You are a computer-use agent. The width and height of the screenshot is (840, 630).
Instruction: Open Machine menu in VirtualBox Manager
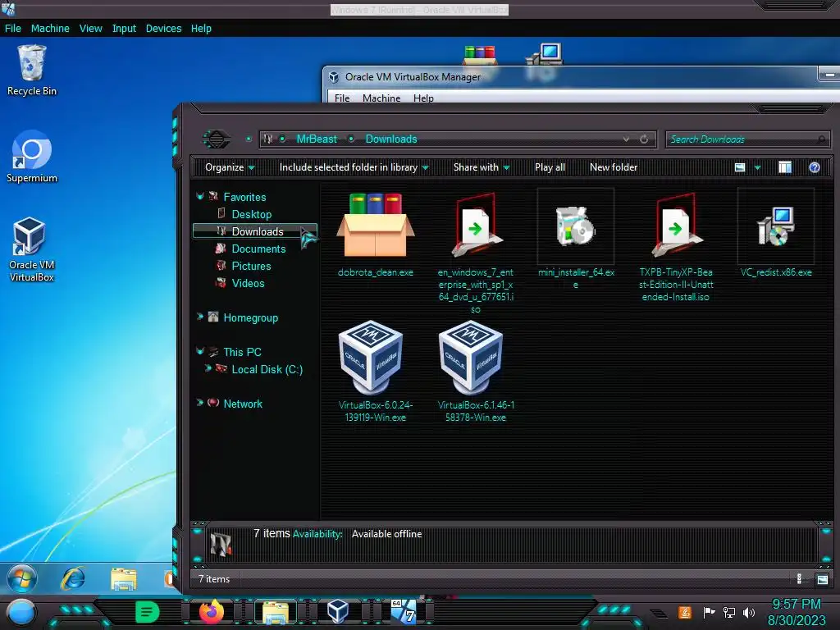tap(381, 98)
